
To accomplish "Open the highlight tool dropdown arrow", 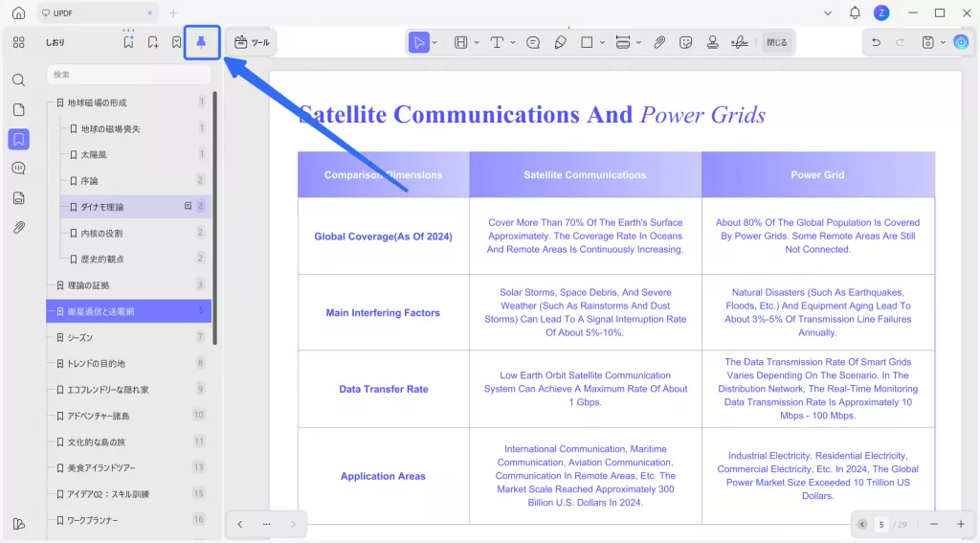I will point(477,42).
